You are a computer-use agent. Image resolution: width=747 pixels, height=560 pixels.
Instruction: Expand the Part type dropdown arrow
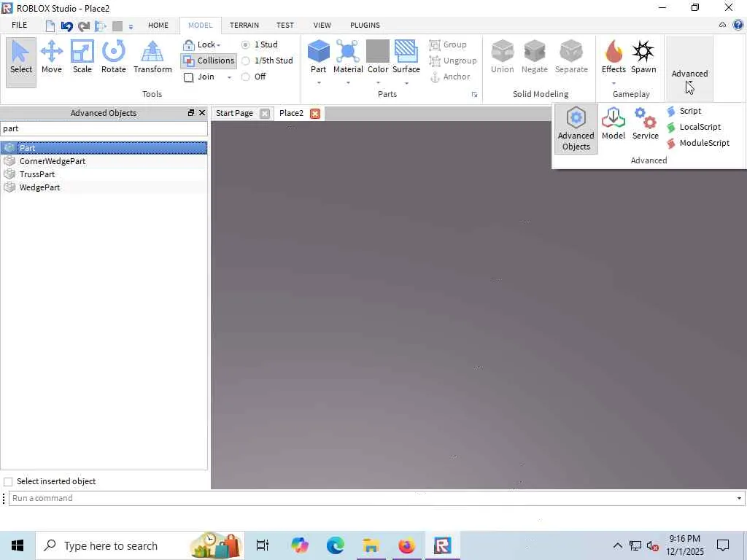319,83
